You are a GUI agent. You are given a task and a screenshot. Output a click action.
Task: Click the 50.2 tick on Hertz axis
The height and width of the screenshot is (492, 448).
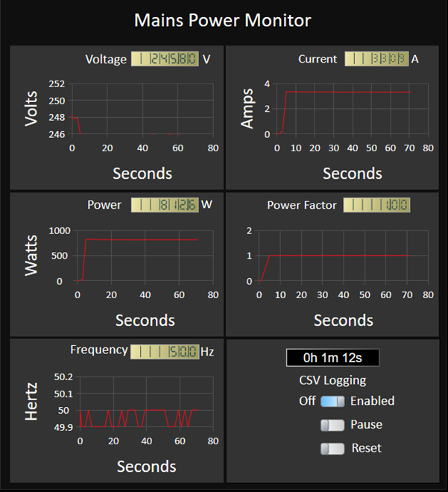pyautogui.click(x=63, y=377)
